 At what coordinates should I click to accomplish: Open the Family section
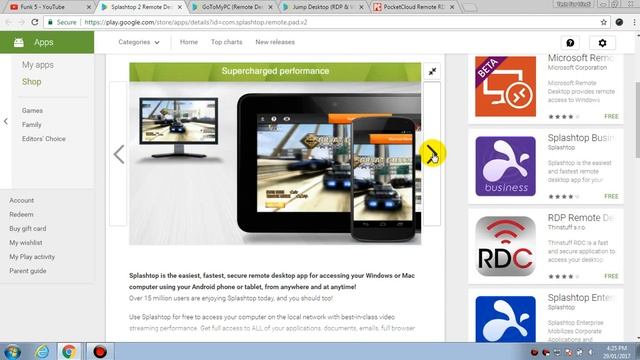click(31, 125)
